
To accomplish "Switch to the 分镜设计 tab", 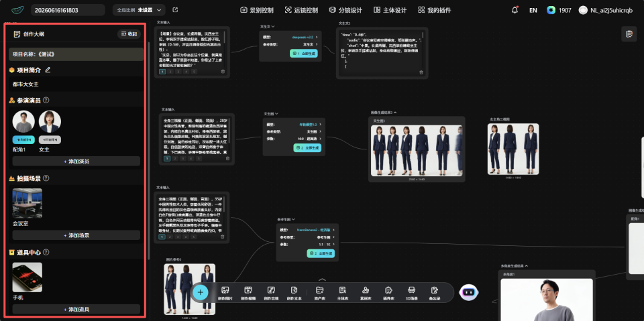I will point(345,10).
